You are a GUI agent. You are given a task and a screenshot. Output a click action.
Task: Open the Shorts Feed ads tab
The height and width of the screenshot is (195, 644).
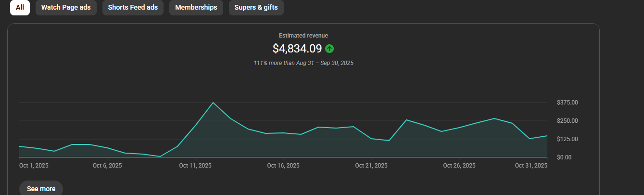[x=133, y=8]
